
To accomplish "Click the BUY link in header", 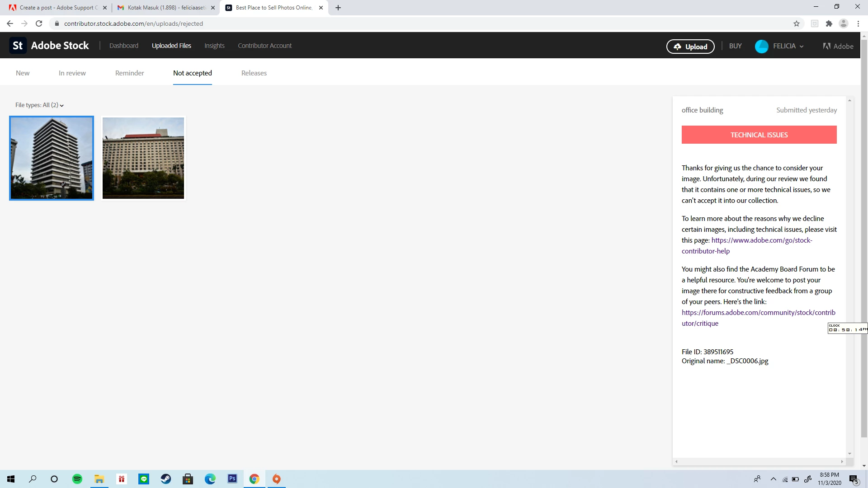I will (x=735, y=46).
